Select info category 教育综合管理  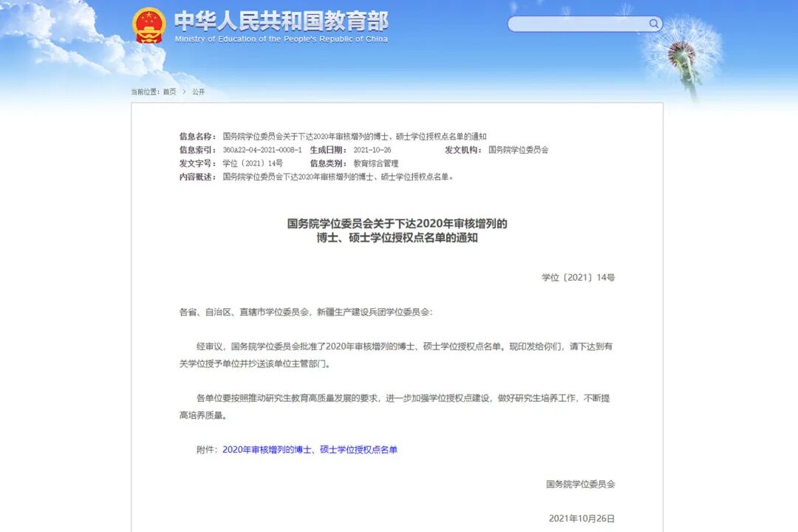375,163
